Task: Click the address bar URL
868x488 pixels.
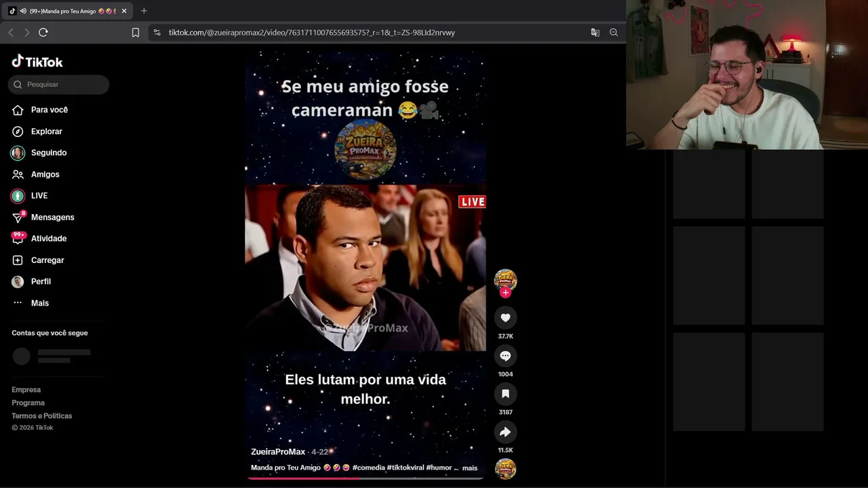Action: coord(312,33)
